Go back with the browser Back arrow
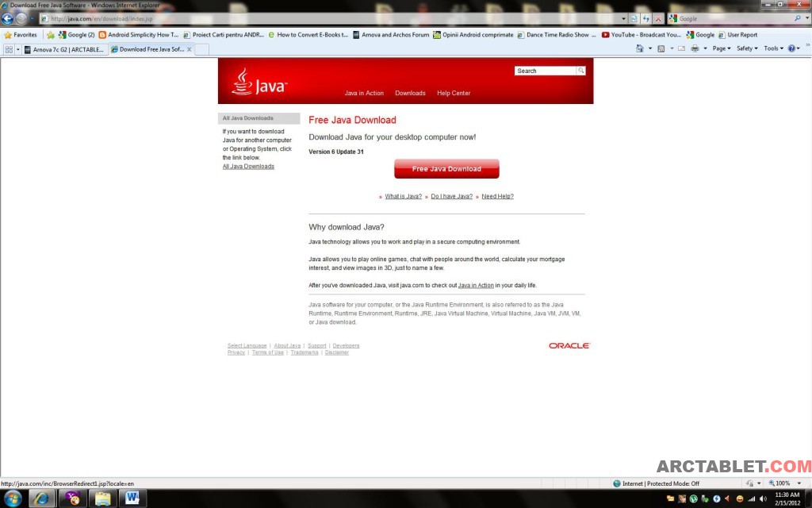 tap(7, 19)
